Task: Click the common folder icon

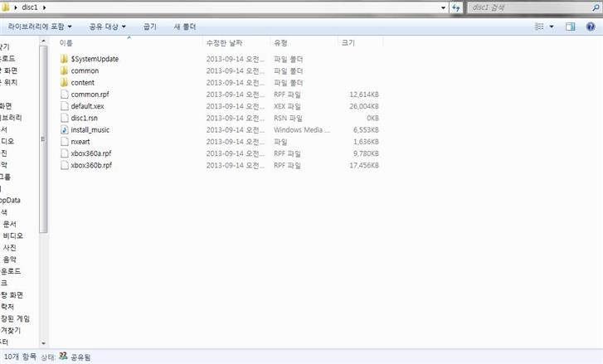Action: pyautogui.click(x=64, y=70)
